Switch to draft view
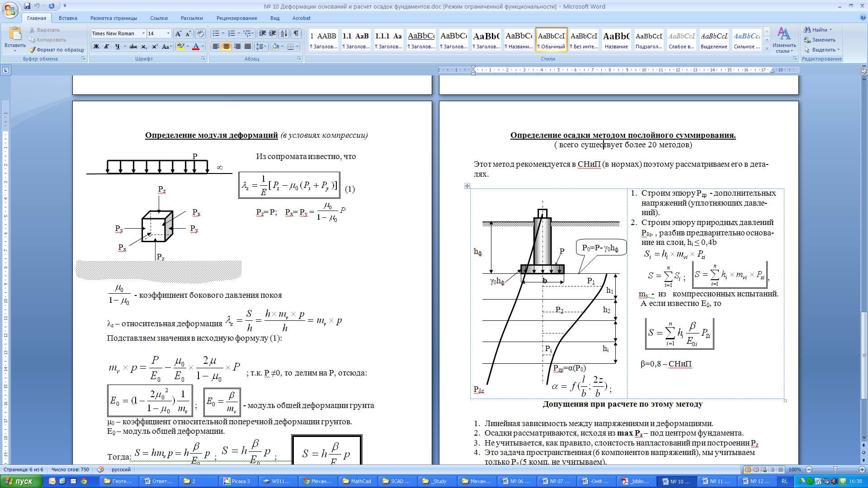The width and height of the screenshot is (868, 488). (x=780, y=469)
